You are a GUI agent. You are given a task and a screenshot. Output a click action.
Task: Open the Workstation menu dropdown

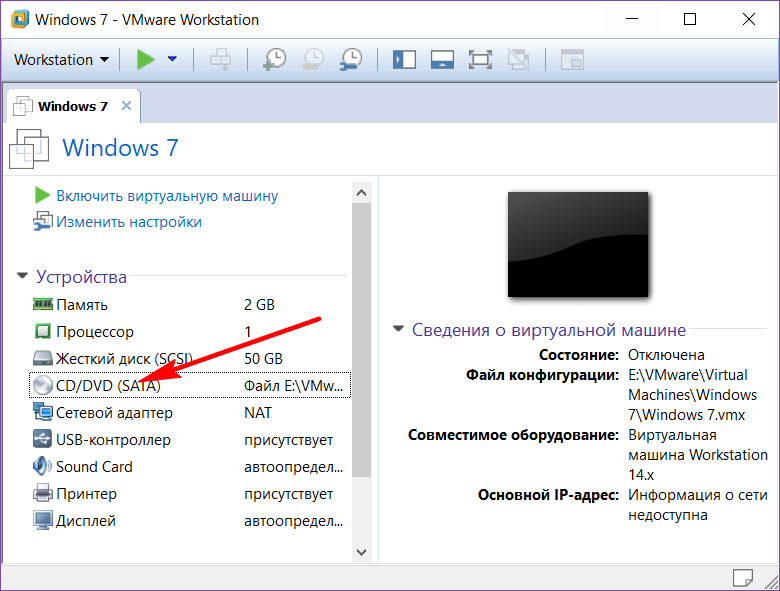click(x=61, y=60)
